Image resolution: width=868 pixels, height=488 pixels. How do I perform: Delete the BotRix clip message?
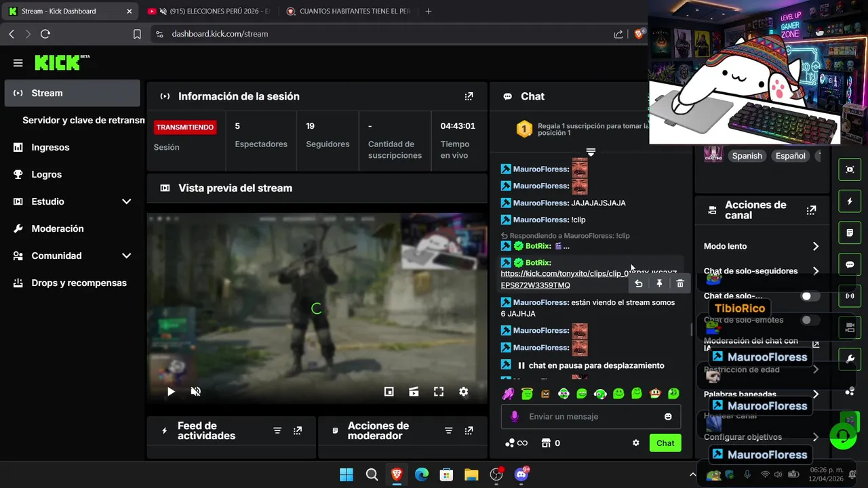pyautogui.click(x=680, y=284)
